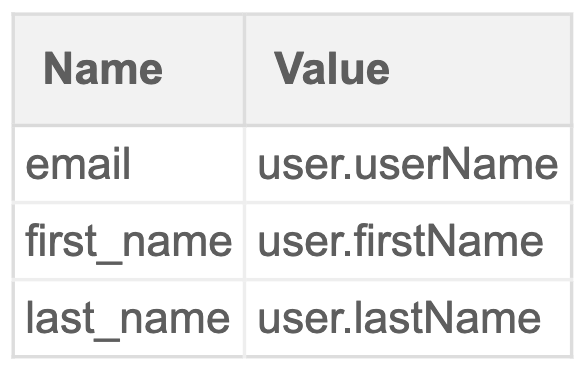Image resolution: width=584 pixels, height=366 pixels.
Task: Click the underscore in first_name
Action: click(x=109, y=262)
